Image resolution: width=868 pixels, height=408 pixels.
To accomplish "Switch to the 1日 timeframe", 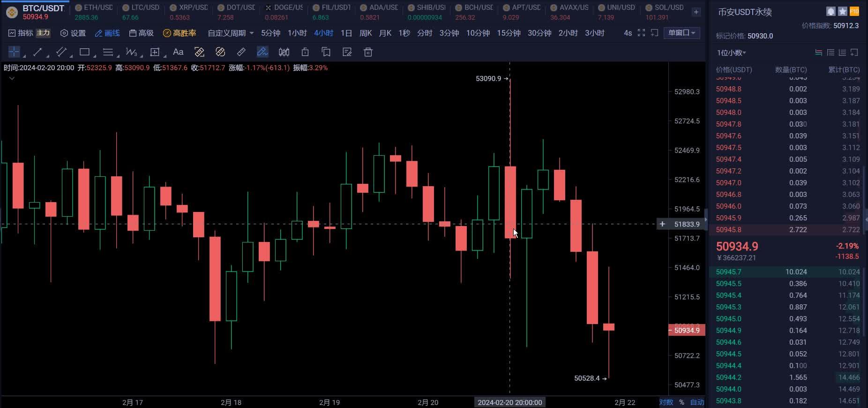I will pyautogui.click(x=346, y=33).
